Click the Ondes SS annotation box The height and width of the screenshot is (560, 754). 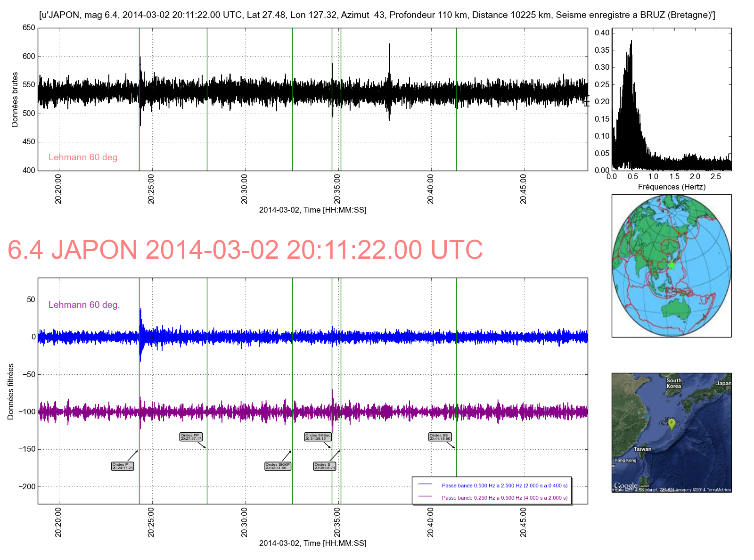440,437
